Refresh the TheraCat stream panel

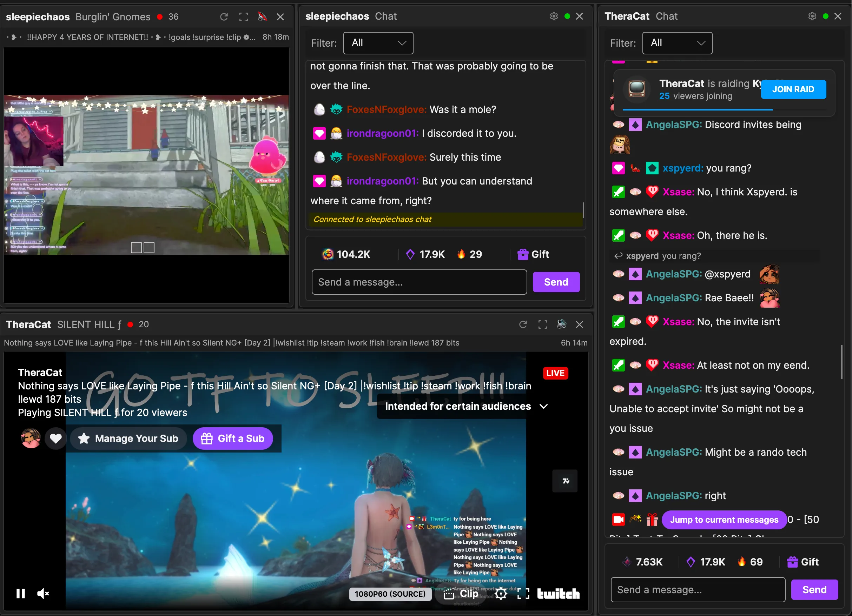(x=523, y=324)
